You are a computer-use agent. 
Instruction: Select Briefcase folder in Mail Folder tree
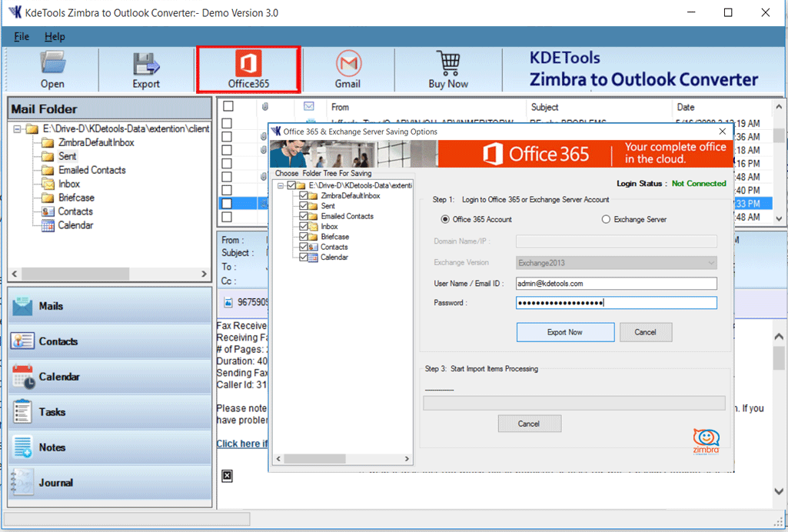76,198
